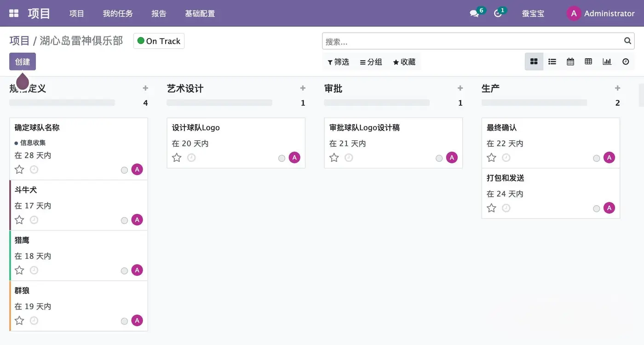Open the 分组 group-by dropdown
This screenshot has height=345, width=644.
(x=371, y=61)
